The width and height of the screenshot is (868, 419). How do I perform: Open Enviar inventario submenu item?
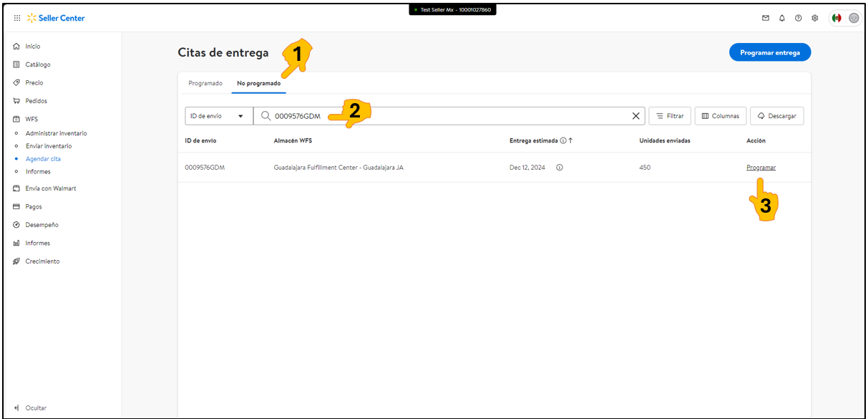pos(49,146)
